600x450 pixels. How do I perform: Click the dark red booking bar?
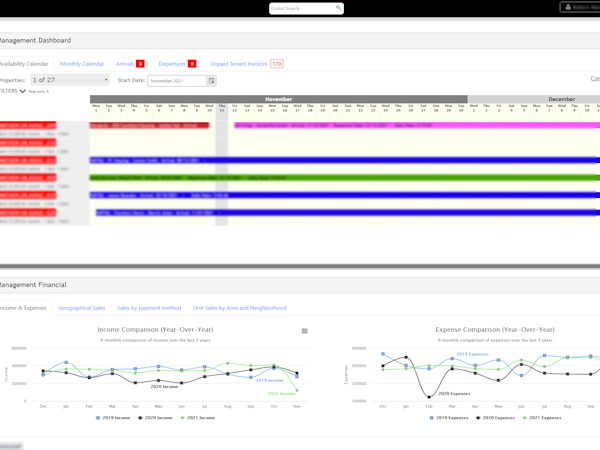(x=149, y=125)
